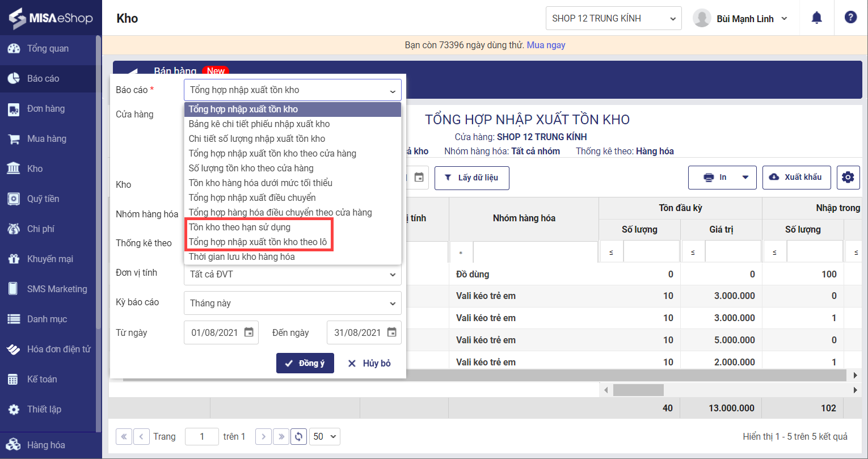Open the page size 50 dropdown
868x459 pixels.
tap(326, 436)
